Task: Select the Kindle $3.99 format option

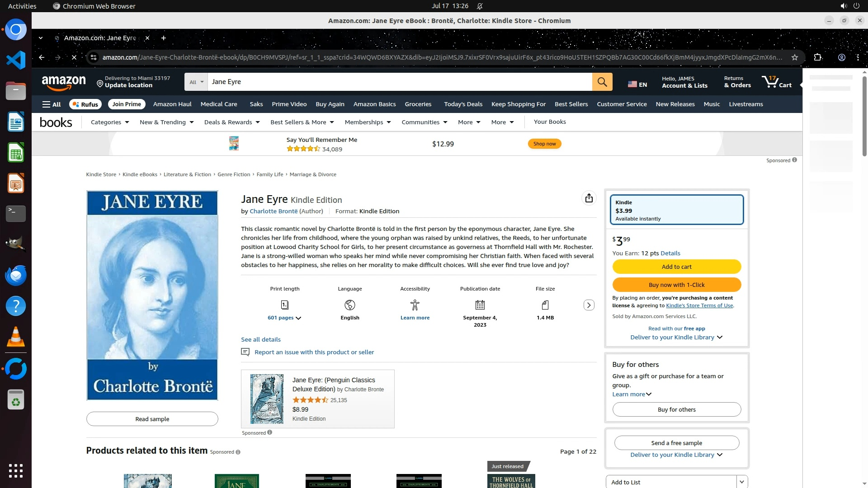Action: pos(676,210)
